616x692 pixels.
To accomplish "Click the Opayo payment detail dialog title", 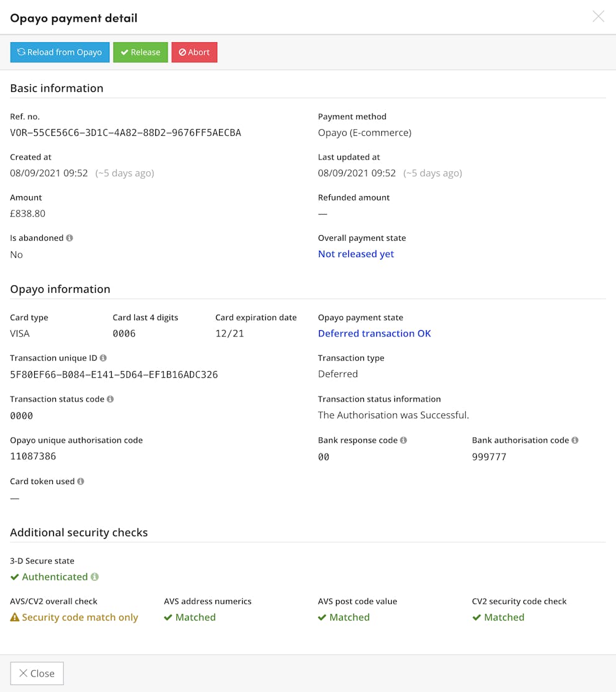I will [x=74, y=18].
